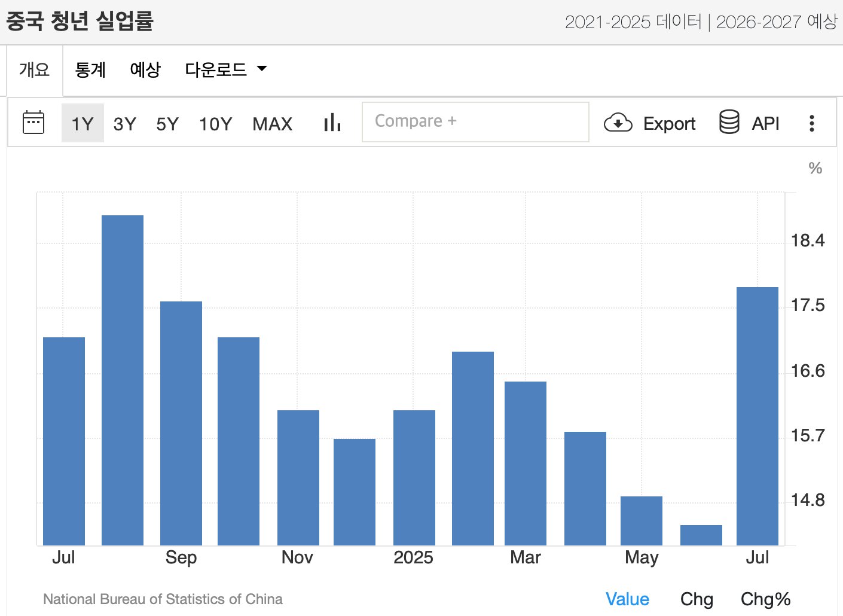Viewport: 843px width, 616px height.
Task: Click the Export text button
Action: pos(669,124)
